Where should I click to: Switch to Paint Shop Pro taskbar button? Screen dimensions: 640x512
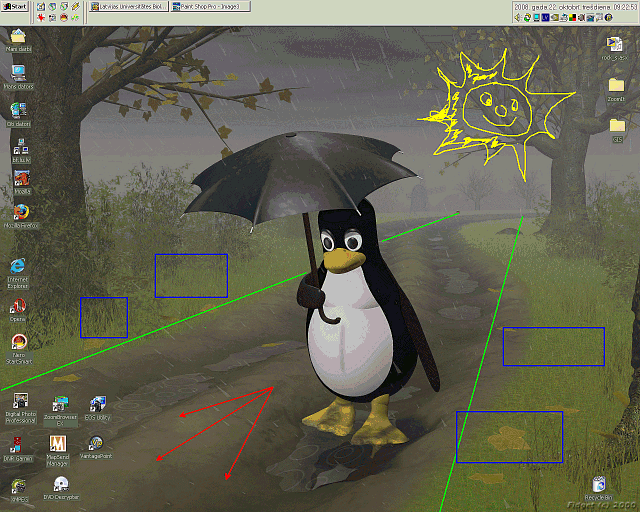point(210,7)
